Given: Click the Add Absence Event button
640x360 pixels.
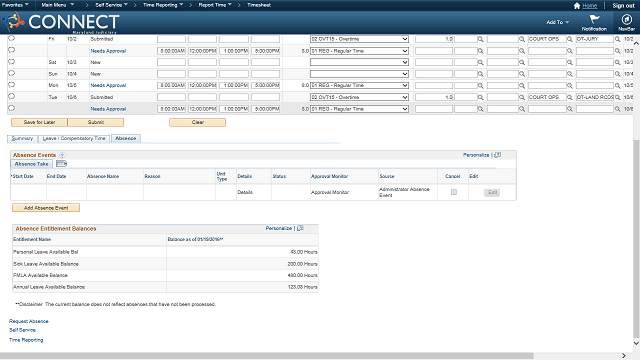Looking at the screenshot, I should (46, 208).
